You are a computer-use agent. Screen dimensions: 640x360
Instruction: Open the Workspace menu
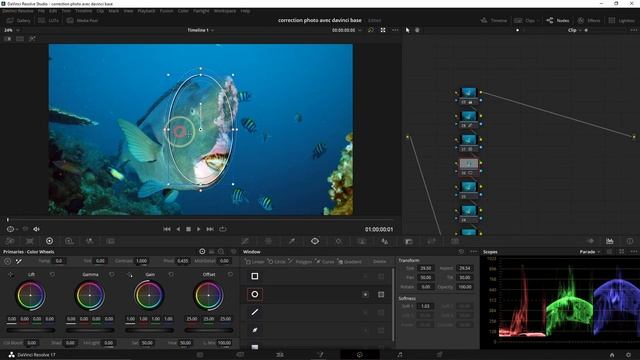coord(224,11)
